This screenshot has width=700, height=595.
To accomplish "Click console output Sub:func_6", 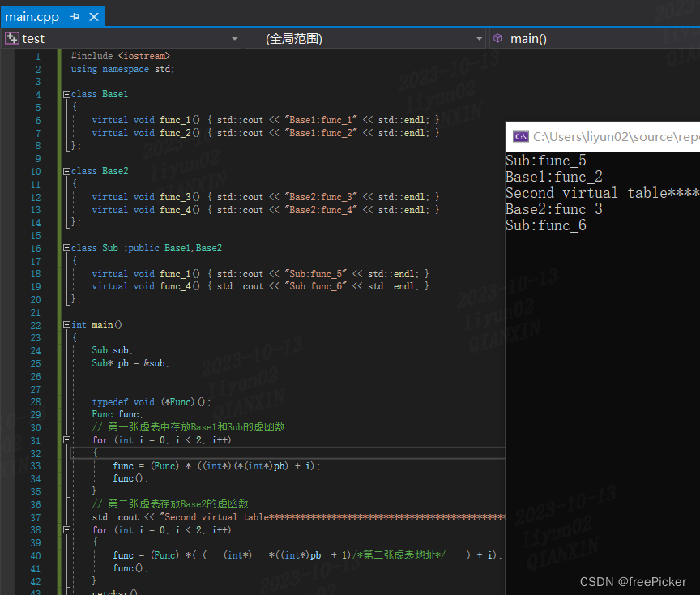I will pos(546,225).
